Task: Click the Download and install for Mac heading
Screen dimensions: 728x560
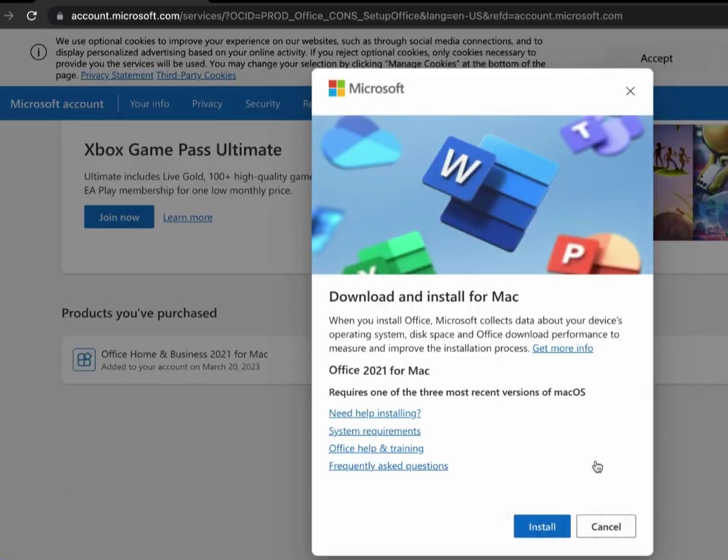Action: (423, 296)
